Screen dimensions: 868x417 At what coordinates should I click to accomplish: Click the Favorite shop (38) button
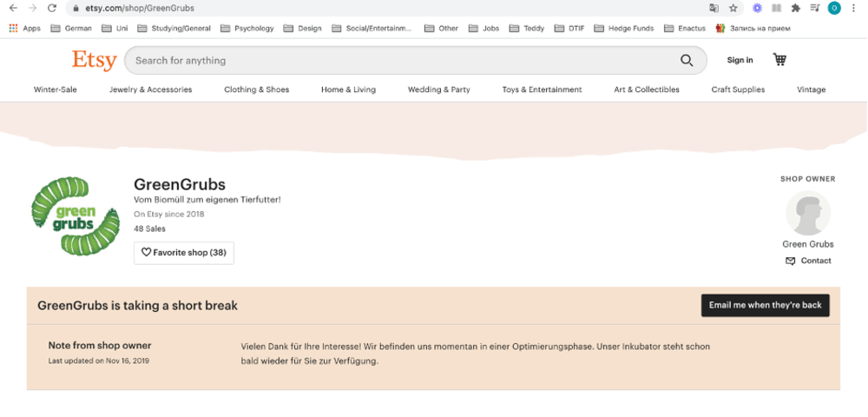point(184,253)
